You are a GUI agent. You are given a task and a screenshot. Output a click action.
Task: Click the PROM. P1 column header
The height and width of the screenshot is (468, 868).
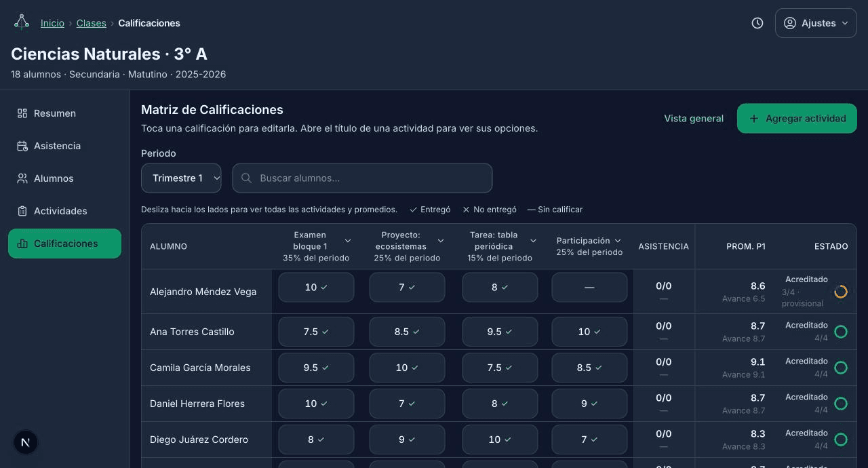click(x=746, y=246)
